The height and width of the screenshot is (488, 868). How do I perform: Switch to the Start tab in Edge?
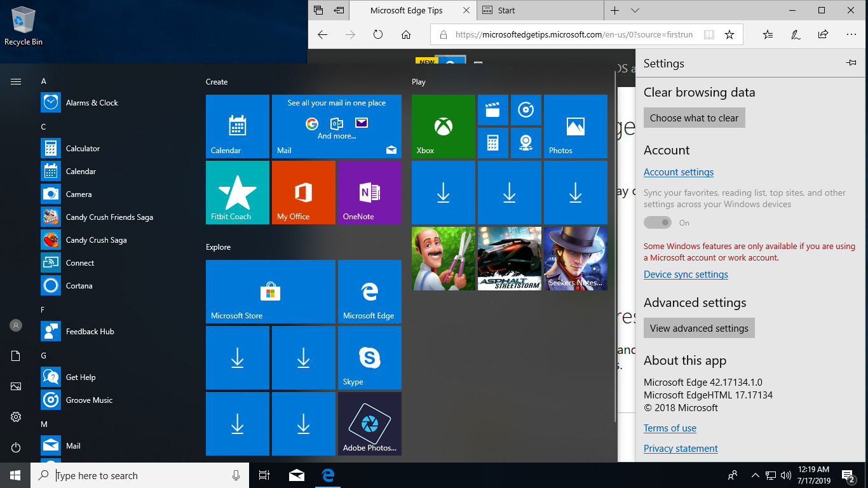pos(540,10)
